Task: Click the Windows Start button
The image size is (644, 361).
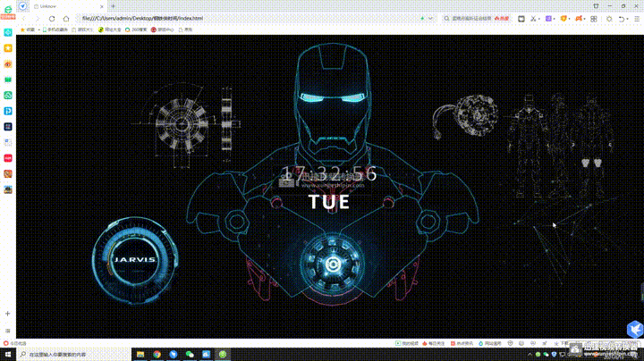Action: pos(8,354)
